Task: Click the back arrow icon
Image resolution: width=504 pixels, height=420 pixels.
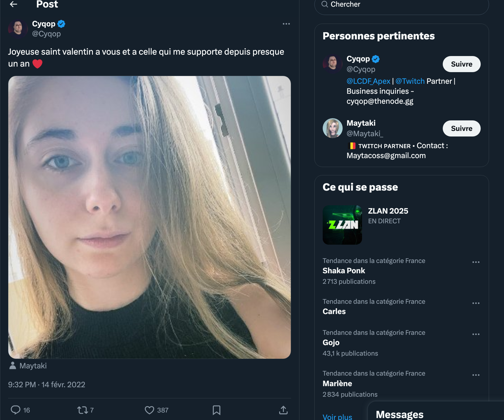Action: coord(13,4)
